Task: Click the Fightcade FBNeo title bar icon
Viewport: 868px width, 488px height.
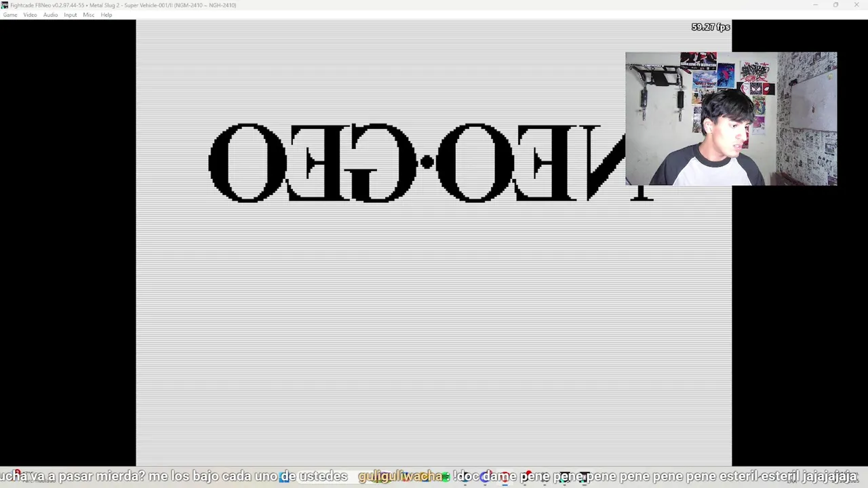Action: 5,5
